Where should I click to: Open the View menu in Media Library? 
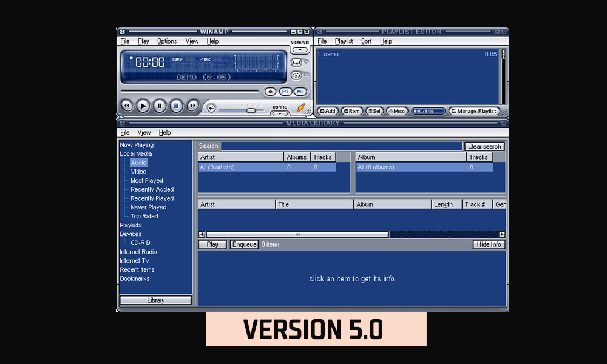144,133
